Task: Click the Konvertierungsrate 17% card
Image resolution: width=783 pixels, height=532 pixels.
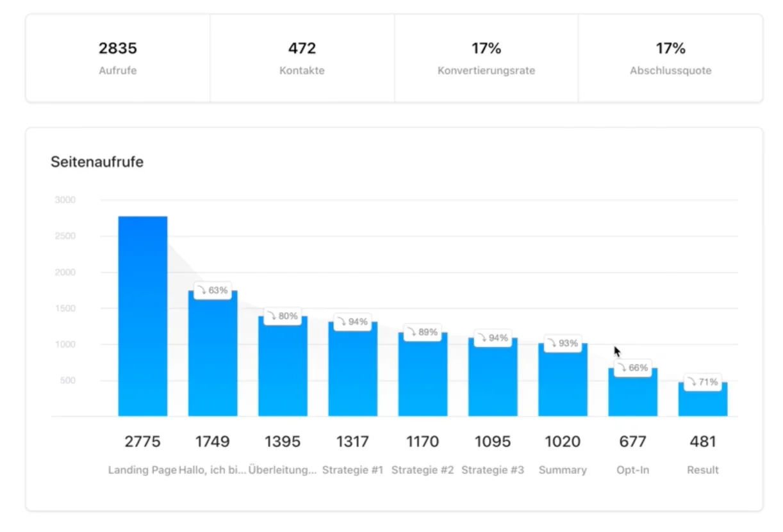Action: [x=486, y=58]
